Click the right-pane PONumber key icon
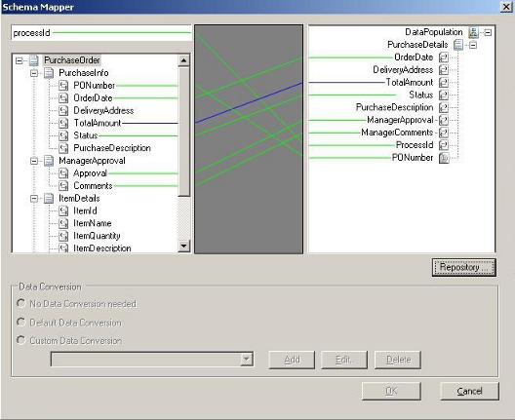The width and height of the screenshot is (515, 420). (444, 158)
